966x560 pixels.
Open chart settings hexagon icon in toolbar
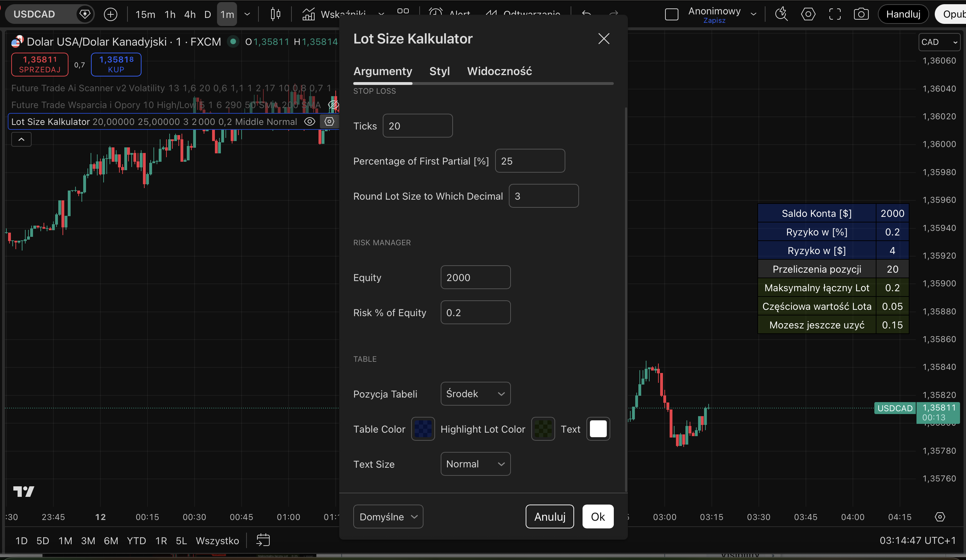tap(808, 14)
